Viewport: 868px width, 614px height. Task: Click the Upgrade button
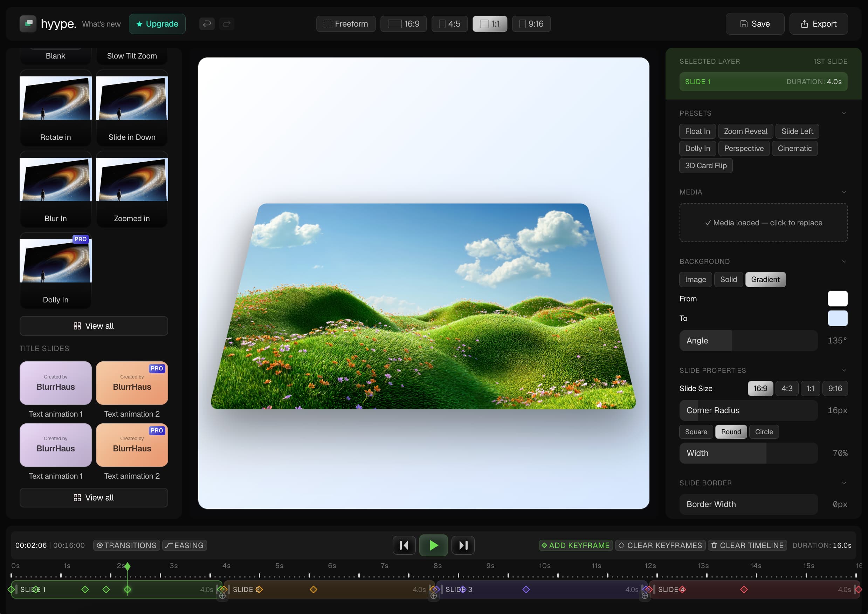point(157,24)
